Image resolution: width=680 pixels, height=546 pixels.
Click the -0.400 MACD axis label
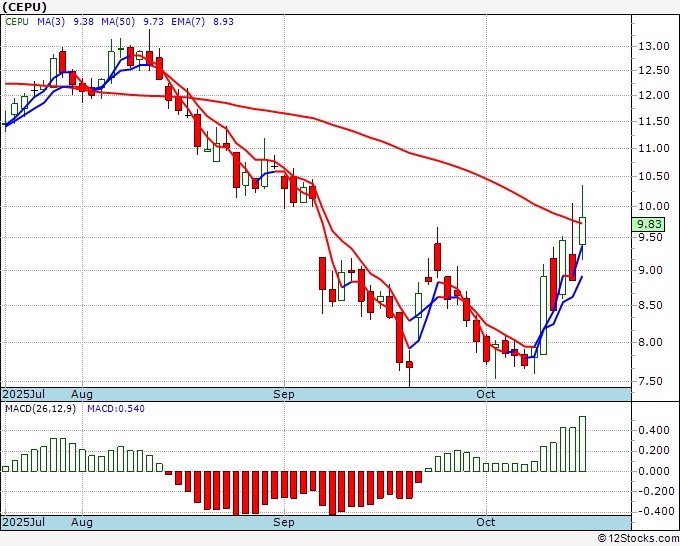pyautogui.click(x=654, y=511)
